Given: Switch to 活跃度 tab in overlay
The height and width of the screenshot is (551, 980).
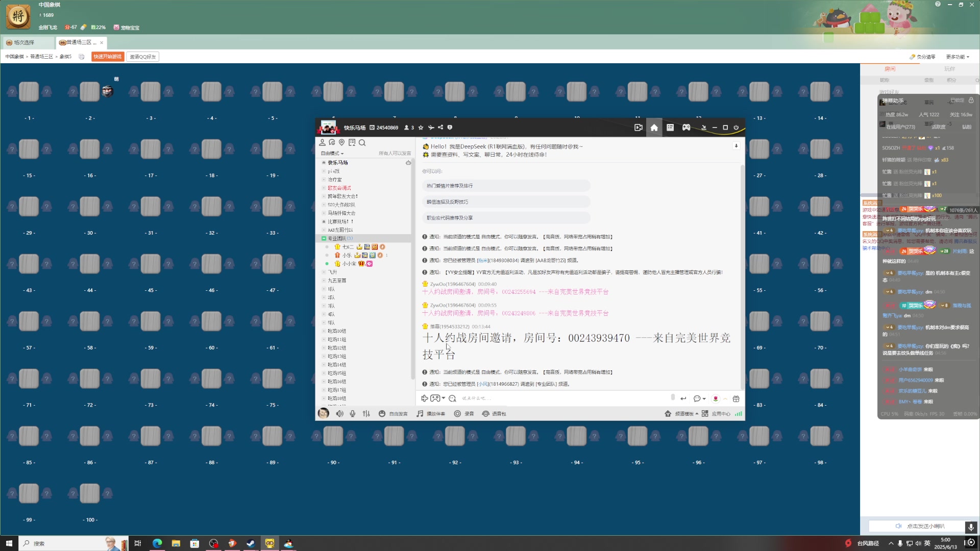Looking at the screenshot, I should pos(939,127).
